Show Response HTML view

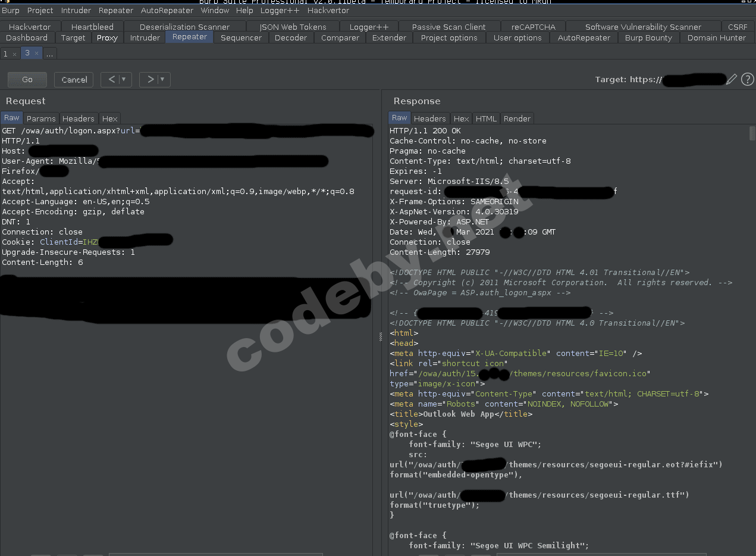pos(486,118)
